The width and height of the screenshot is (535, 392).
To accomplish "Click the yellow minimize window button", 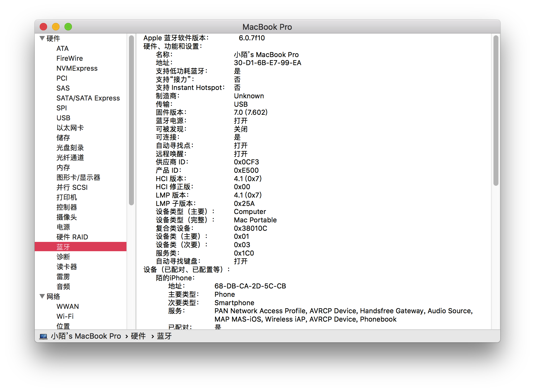I will (x=56, y=27).
